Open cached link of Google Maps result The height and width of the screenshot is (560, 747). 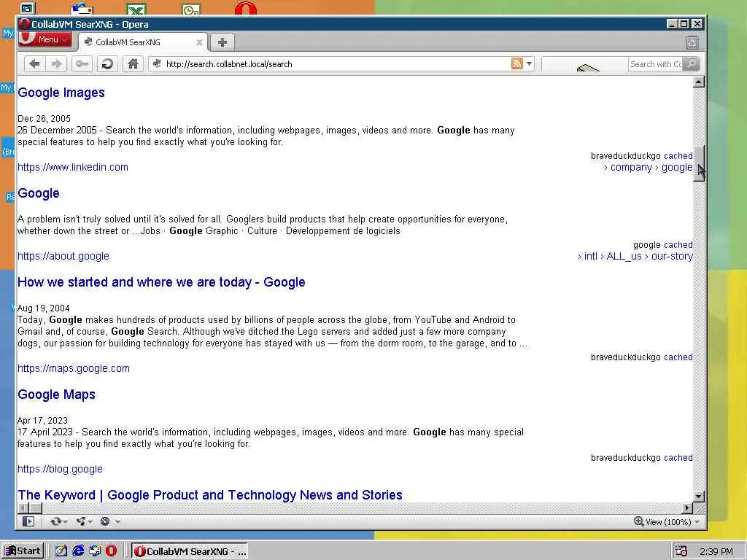click(678, 458)
